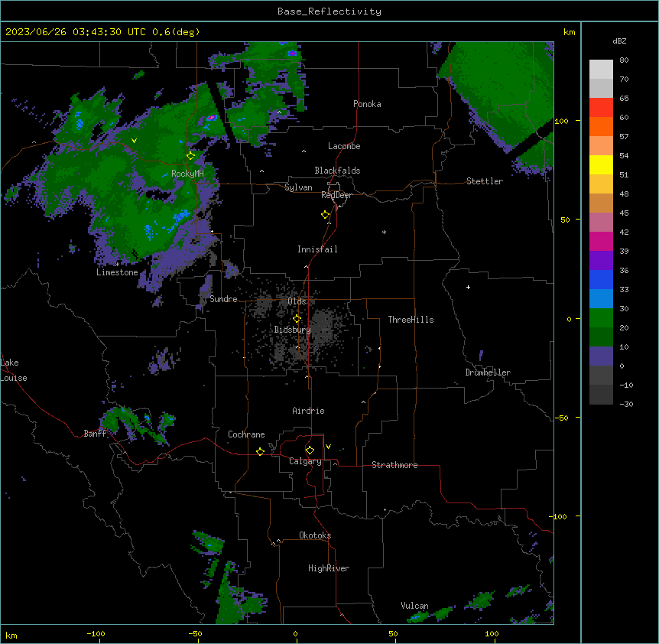Click the purple 36-39 dBZ legend swatch
This screenshot has height=644, width=659.
601,261
